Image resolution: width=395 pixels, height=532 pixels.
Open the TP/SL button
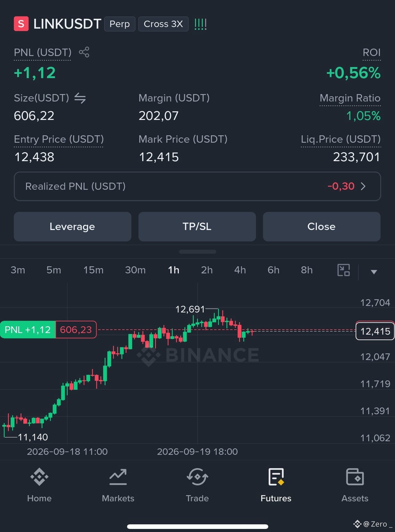click(x=197, y=227)
